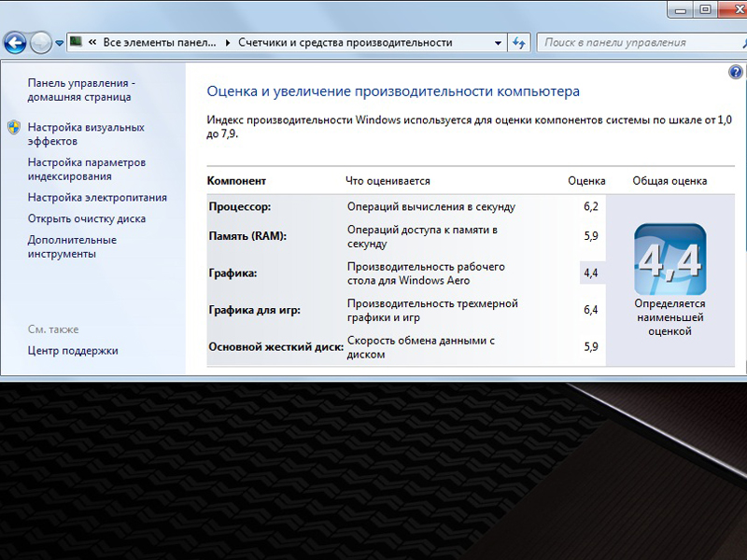Click the 'Процессор:' component label
The image size is (747, 560).
[240, 207]
